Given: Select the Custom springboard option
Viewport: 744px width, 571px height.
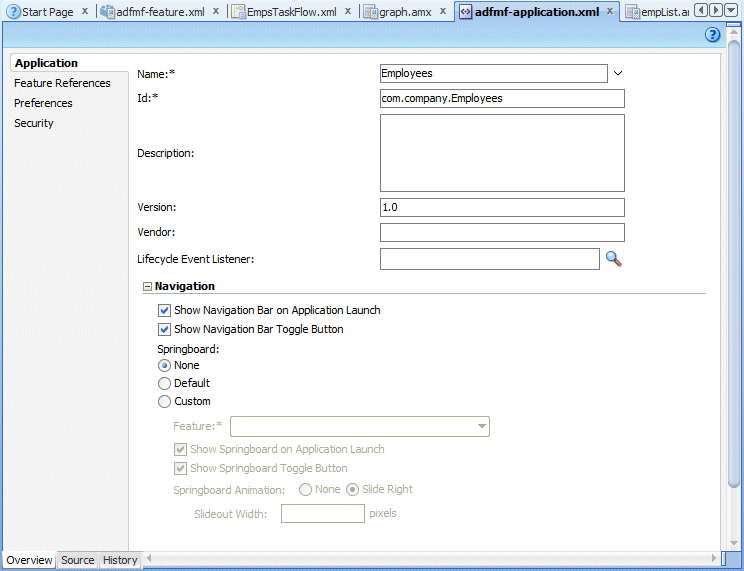Looking at the screenshot, I should (164, 402).
